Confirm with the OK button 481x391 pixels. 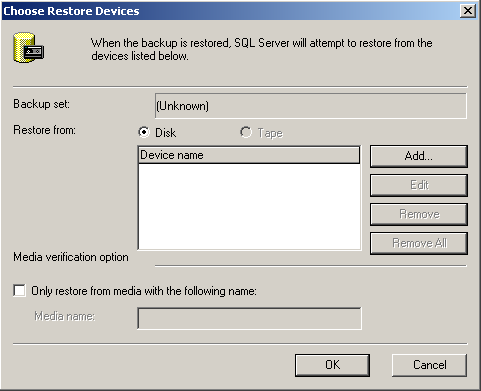pyautogui.click(x=332, y=365)
